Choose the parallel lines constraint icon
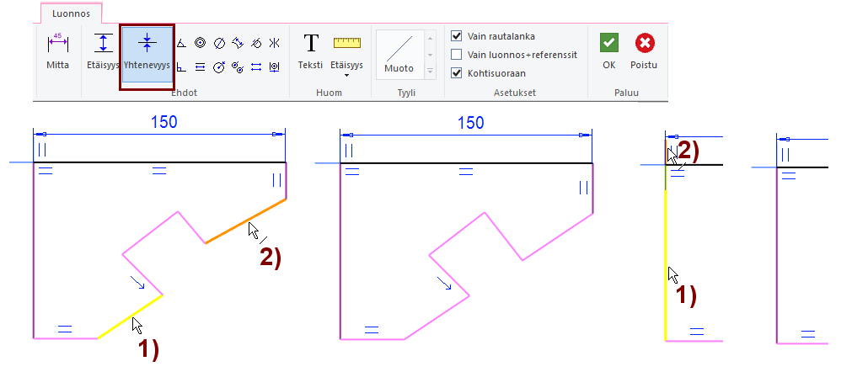This screenshot has width=868, height=372. 201,66
